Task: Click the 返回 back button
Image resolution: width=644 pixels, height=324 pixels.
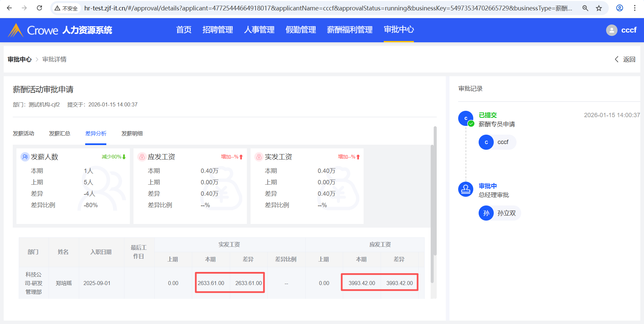Action: 625,59
